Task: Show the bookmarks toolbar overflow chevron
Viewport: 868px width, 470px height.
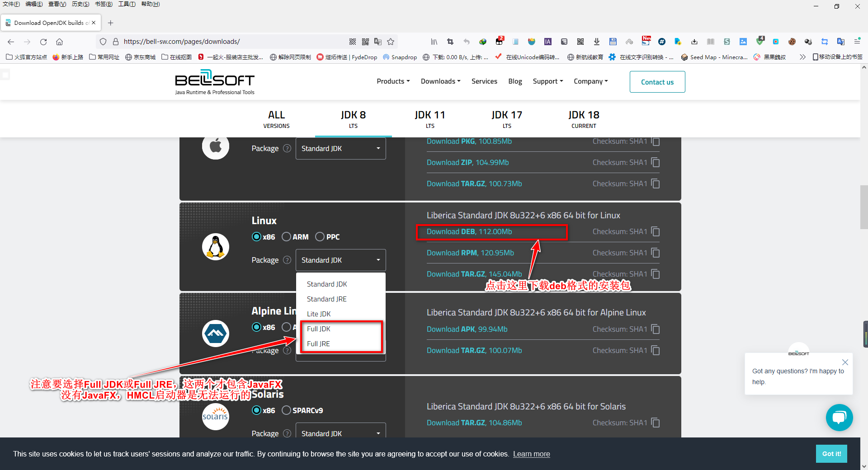Action: pos(802,57)
